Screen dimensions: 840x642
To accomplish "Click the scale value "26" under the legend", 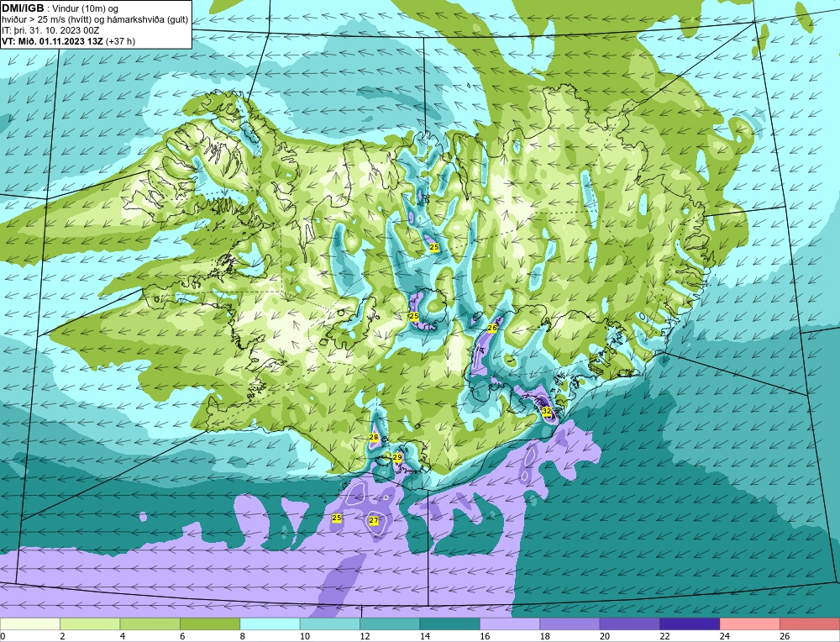I will click(785, 636).
